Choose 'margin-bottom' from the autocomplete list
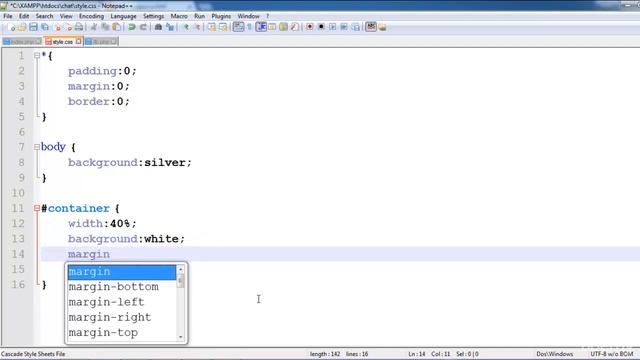 click(x=122, y=287)
